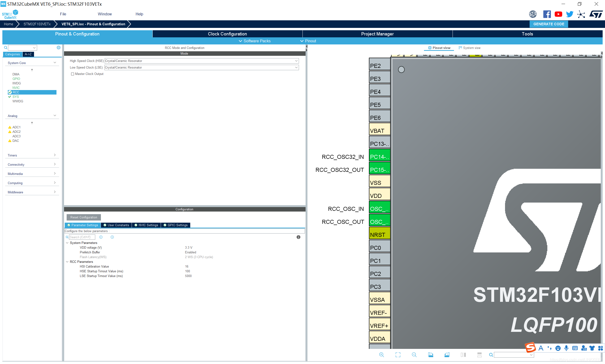Select ADC1 in Analog list

point(17,127)
